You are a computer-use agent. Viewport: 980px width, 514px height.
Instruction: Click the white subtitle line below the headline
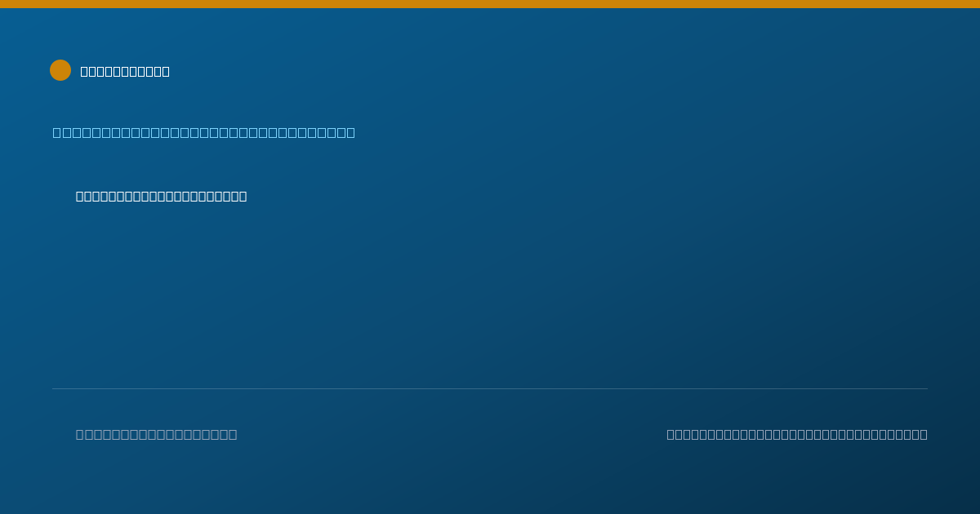[162, 196]
